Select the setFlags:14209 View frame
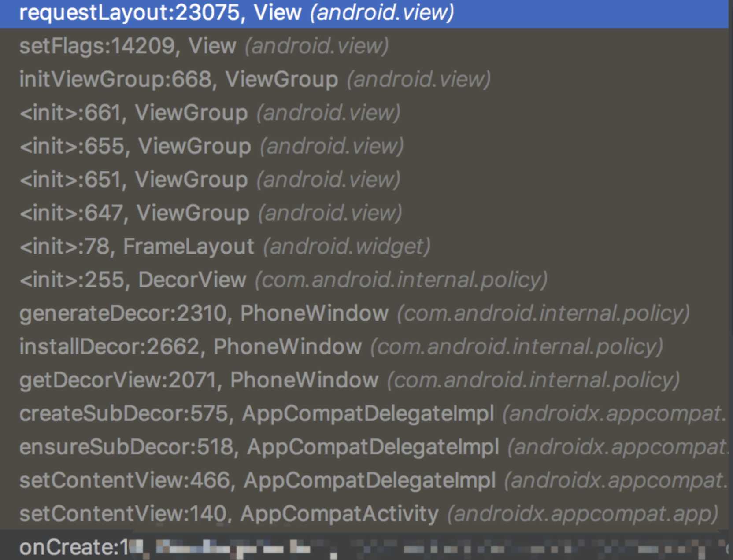Image resolution: width=733 pixels, height=560 pixels. [x=364, y=46]
